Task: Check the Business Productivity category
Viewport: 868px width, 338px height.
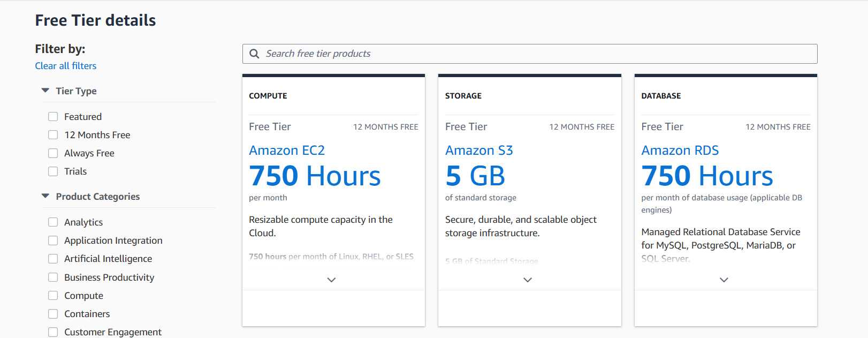Action: [x=53, y=277]
